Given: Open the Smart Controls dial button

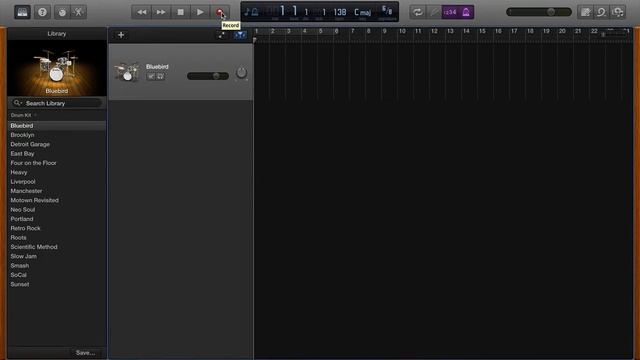Looking at the screenshot, I should pyautogui.click(x=62, y=12).
